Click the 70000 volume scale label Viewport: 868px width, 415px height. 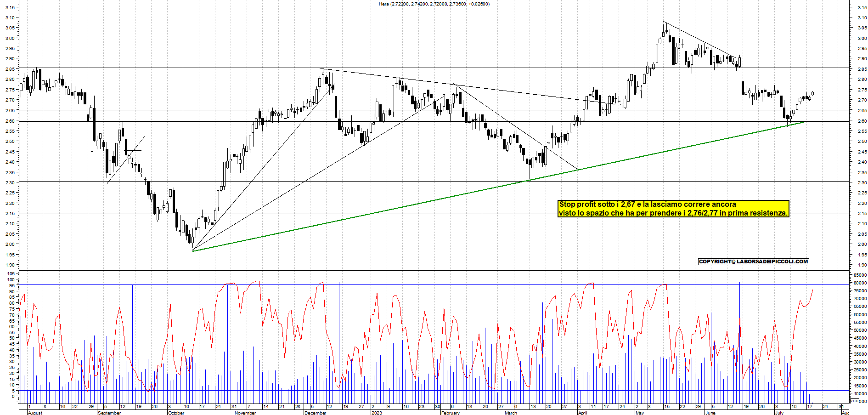click(860, 299)
